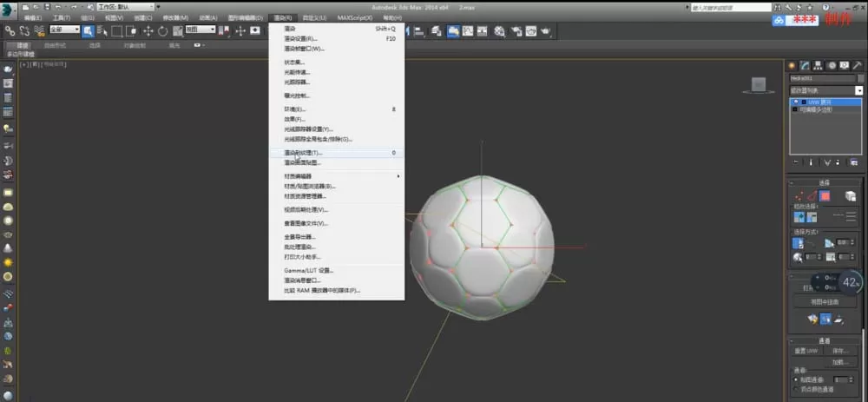The width and height of the screenshot is (868, 402).
Task: Open the Hierarchy panel tab icon
Action: point(819,66)
